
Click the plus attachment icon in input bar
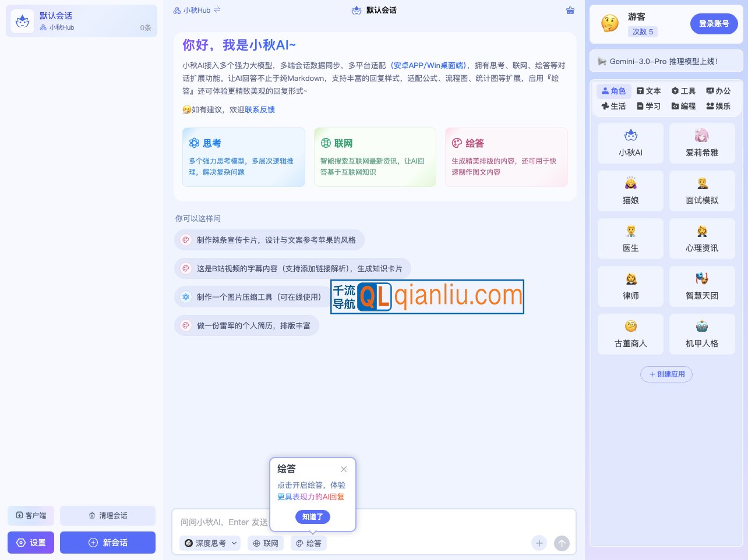pos(539,543)
